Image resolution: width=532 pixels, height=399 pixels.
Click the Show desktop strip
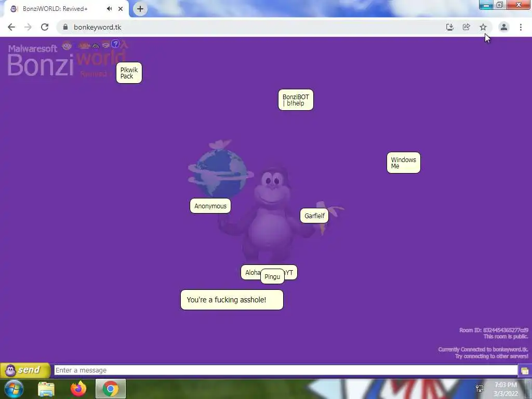(x=528, y=389)
